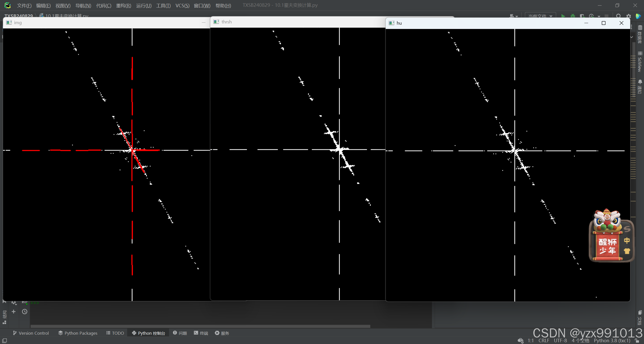Click the green Run button
644x344 pixels.
click(563, 16)
